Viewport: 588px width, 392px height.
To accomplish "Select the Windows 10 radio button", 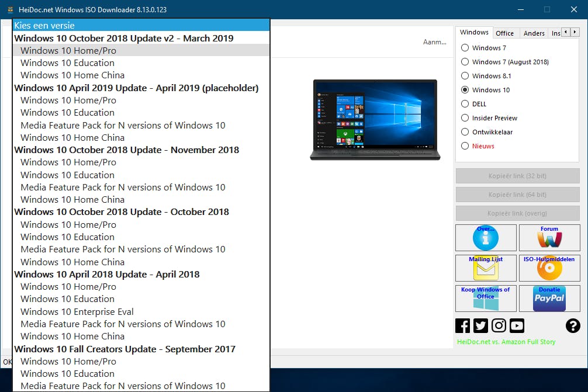I will [x=486, y=90].
